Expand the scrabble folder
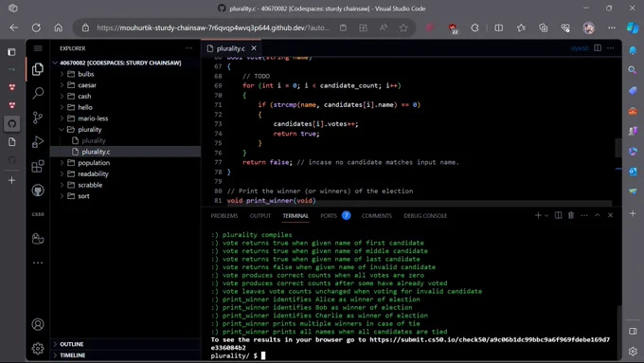This screenshot has width=644, height=363. pos(125,185)
